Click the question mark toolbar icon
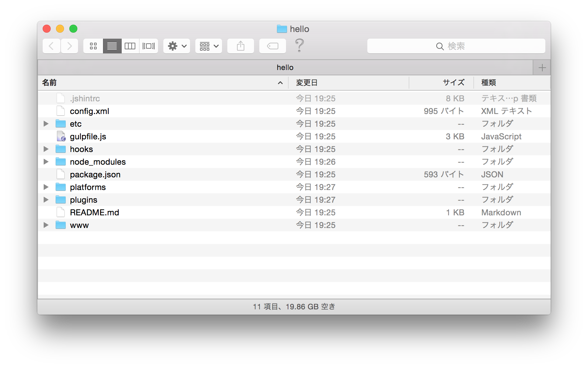588x368 pixels. (x=299, y=45)
